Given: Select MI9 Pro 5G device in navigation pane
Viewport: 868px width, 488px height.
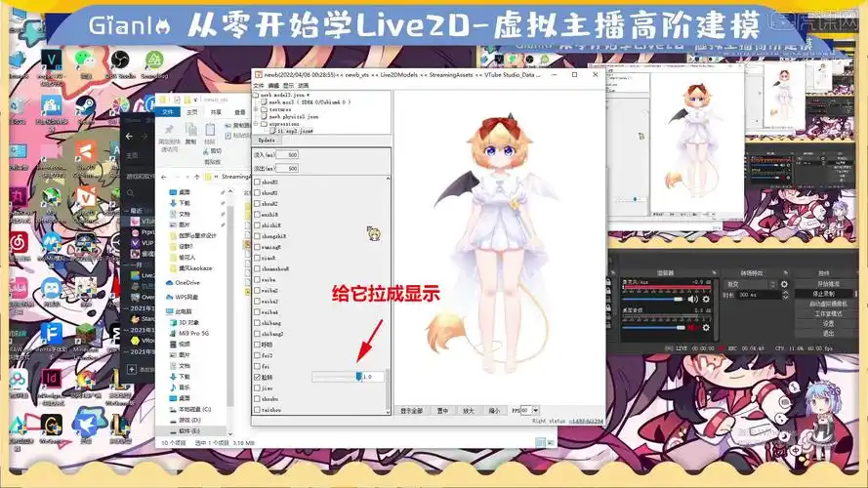Looking at the screenshot, I should point(188,334).
